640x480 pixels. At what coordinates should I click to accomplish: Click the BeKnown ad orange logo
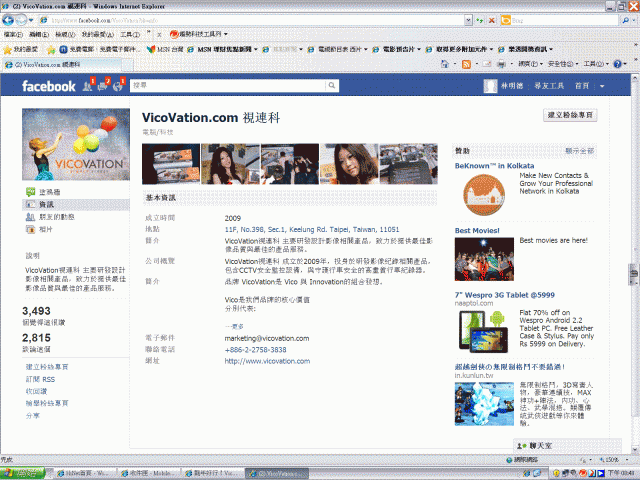[484, 195]
